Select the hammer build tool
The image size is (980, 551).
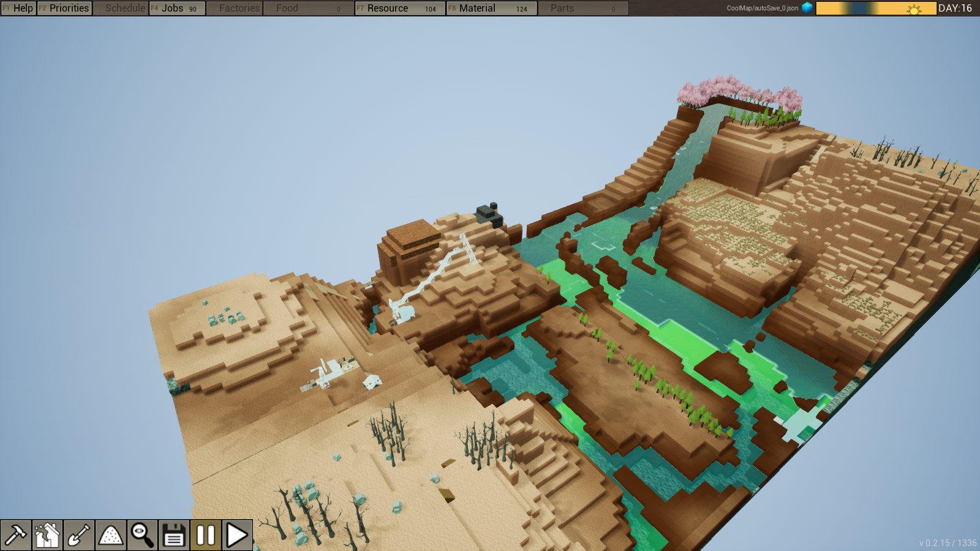pyautogui.click(x=16, y=535)
